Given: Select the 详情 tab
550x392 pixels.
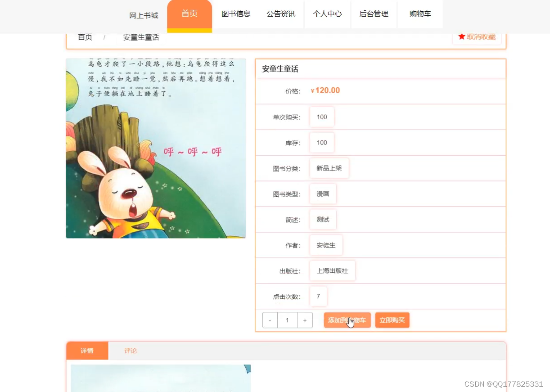Looking at the screenshot, I should click(87, 350).
